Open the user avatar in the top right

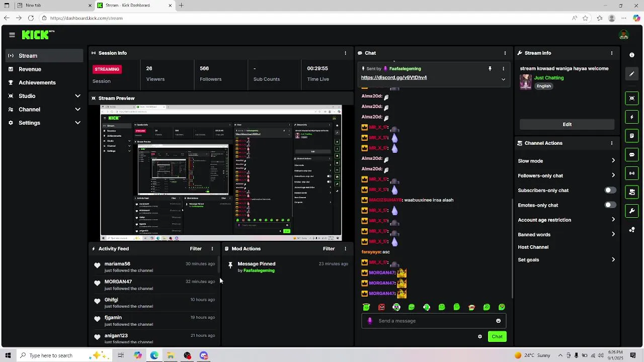(x=624, y=35)
